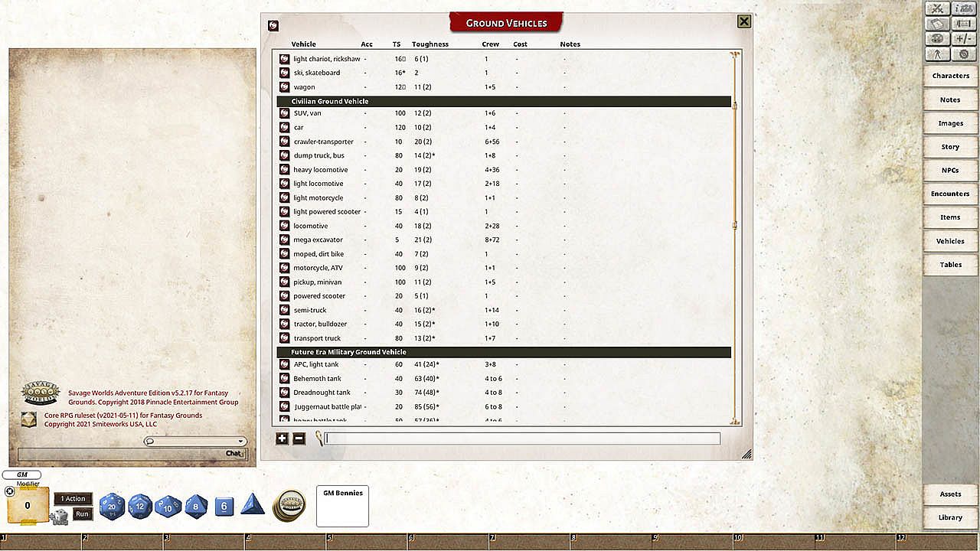
Task: Select the APC, light tank row
Action: (504, 364)
